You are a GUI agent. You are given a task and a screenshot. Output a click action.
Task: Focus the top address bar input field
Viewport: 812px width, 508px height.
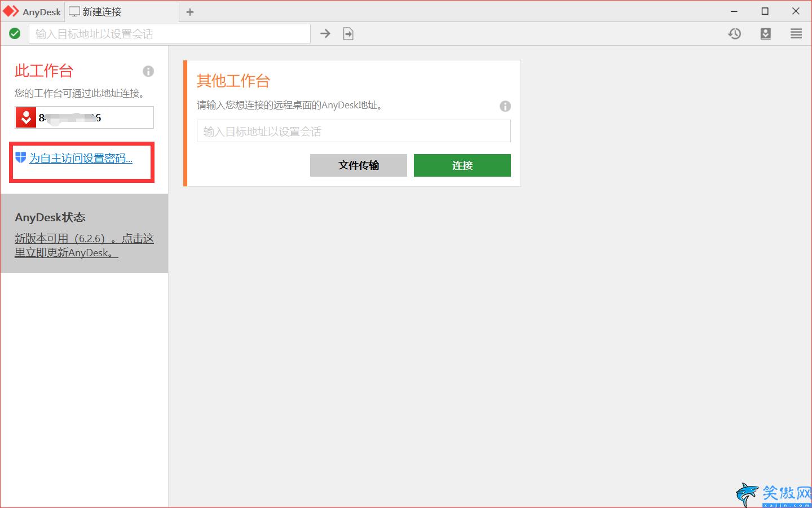[170, 34]
